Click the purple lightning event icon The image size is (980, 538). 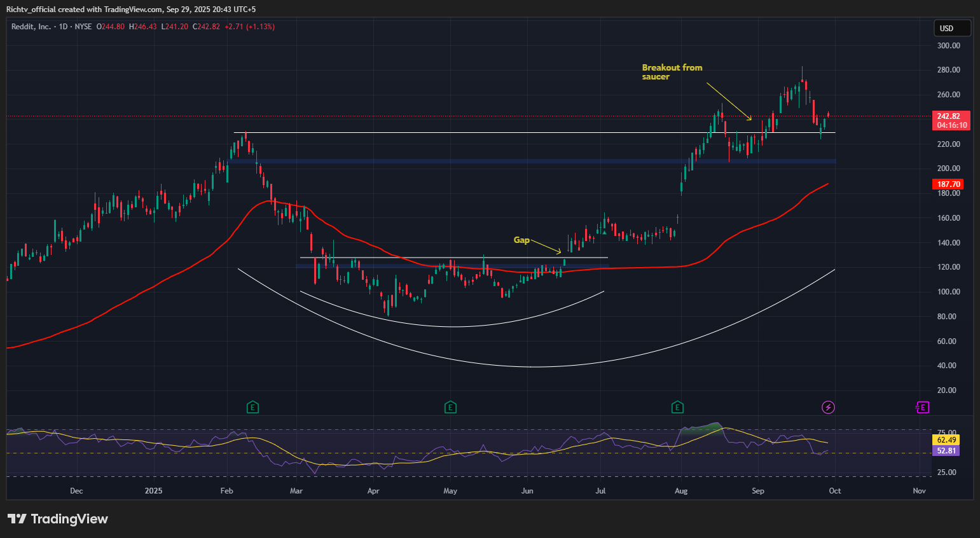tap(828, 407)
